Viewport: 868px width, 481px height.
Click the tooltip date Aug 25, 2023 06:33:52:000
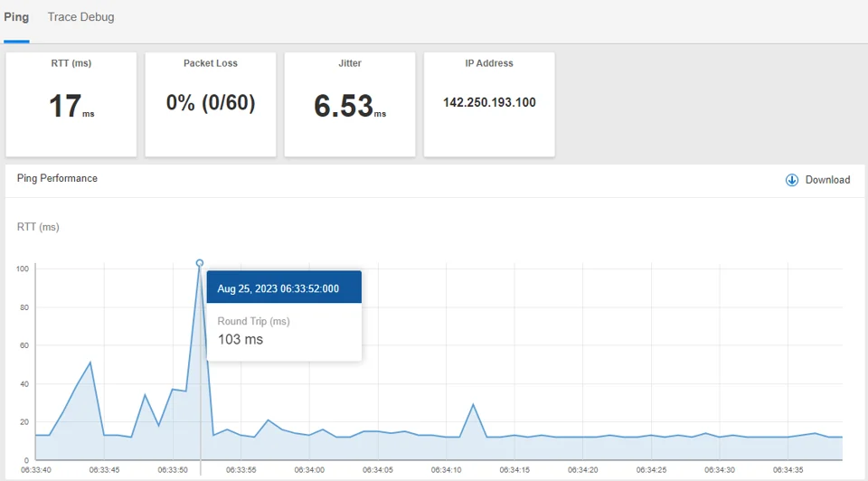click(x=278, y=288)
